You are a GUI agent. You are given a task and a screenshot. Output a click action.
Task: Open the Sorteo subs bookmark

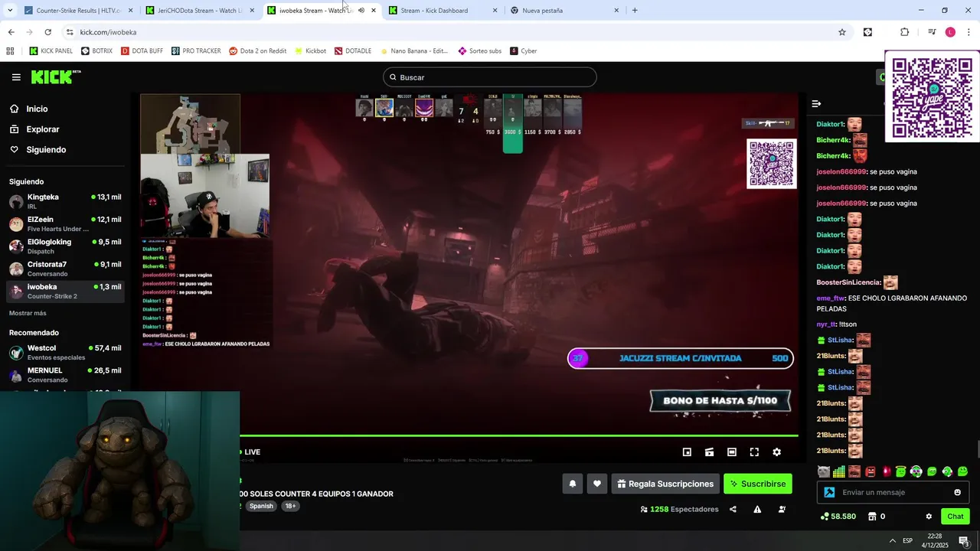pyautogui.click(x=480, y=51)
